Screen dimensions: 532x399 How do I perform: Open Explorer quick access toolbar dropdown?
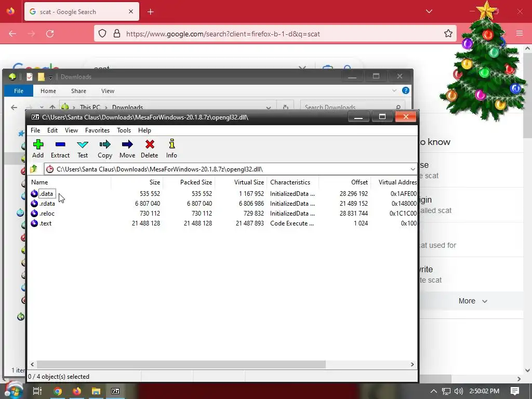(50, 77)
